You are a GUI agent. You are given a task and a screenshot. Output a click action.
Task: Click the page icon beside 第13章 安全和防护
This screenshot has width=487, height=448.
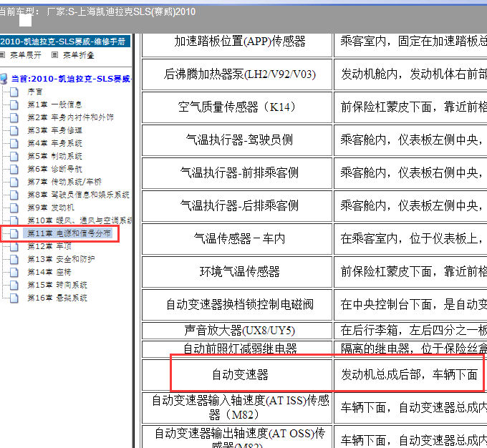pyautogui.click(x=14, y=259)
